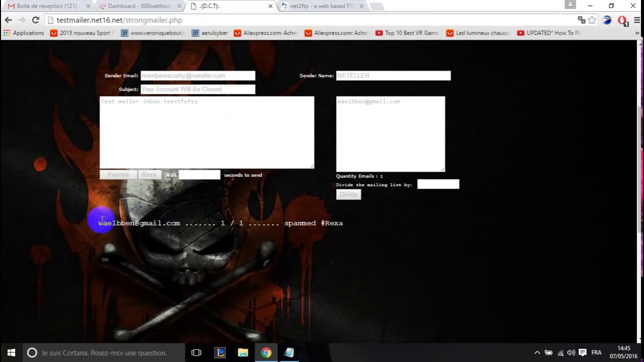Open the Wi-Fi network icon

pyautogui.click(x=560, y=352)
